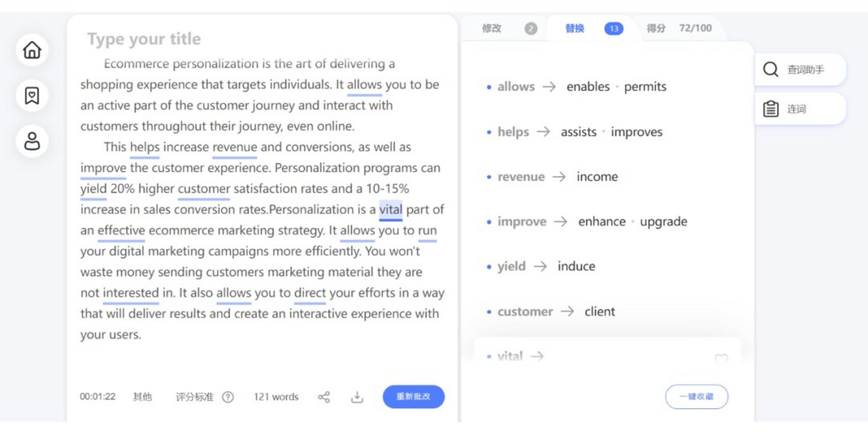868x434 pixels.
Task: Open the 连词 clipboard tool
Action: tap(800, 109)
